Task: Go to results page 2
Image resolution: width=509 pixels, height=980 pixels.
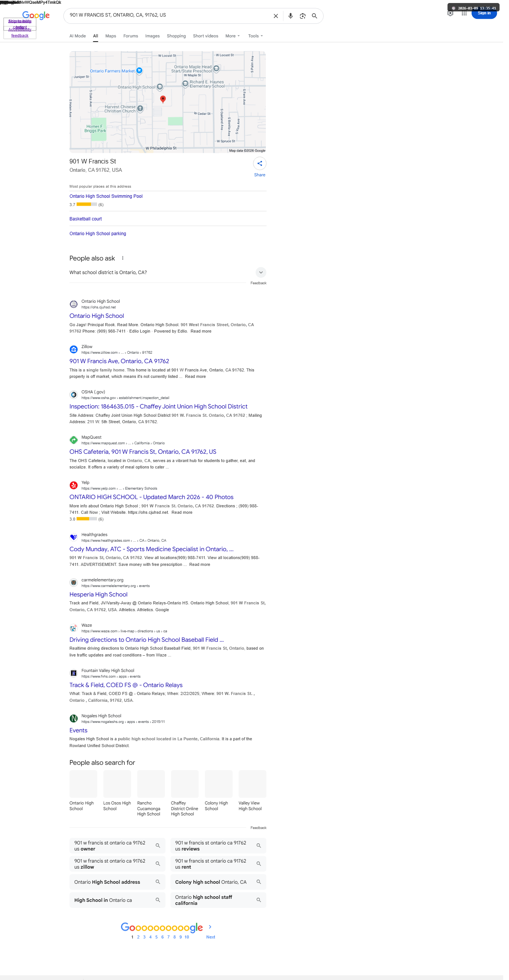Action: pyautogui.click(x=140, y=947)
